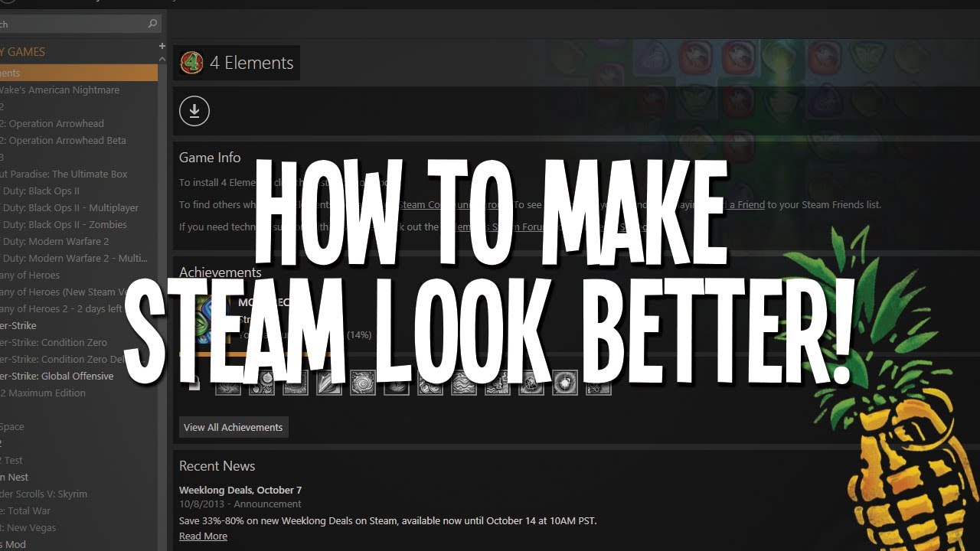
Task: Select 'any of Heroes' in games list
Action: tap(30, 275)
